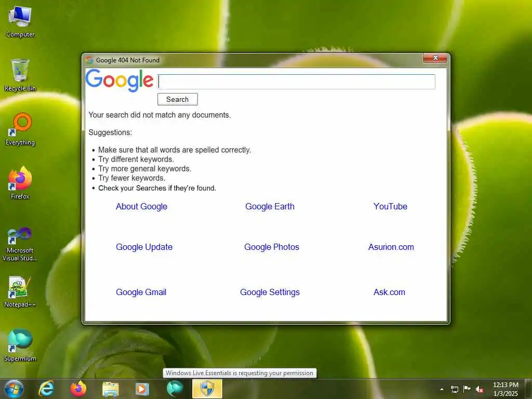Screen dimensions: 532x399
Task: Open the Action Center flag icon
Action: click(467, 389)
